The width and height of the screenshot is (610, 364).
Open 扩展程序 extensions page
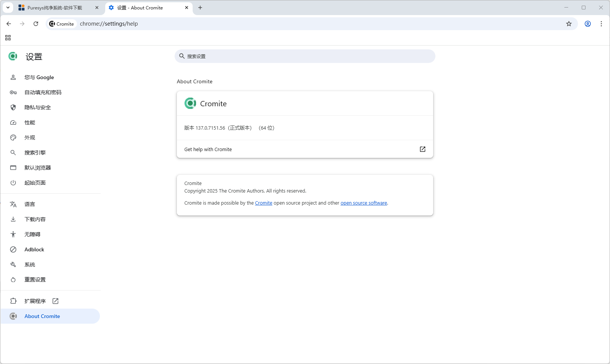pyautogui.click(x=35, y=301)
